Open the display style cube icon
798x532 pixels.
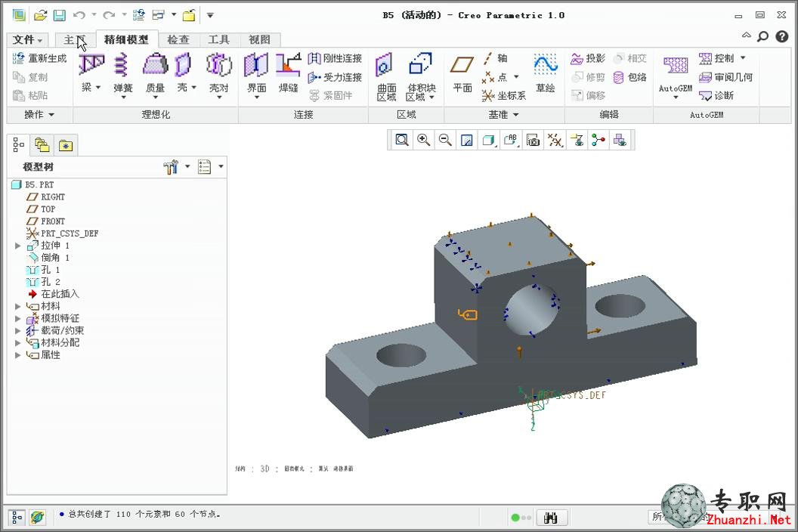pyautogui.click(x=489, y=140)
